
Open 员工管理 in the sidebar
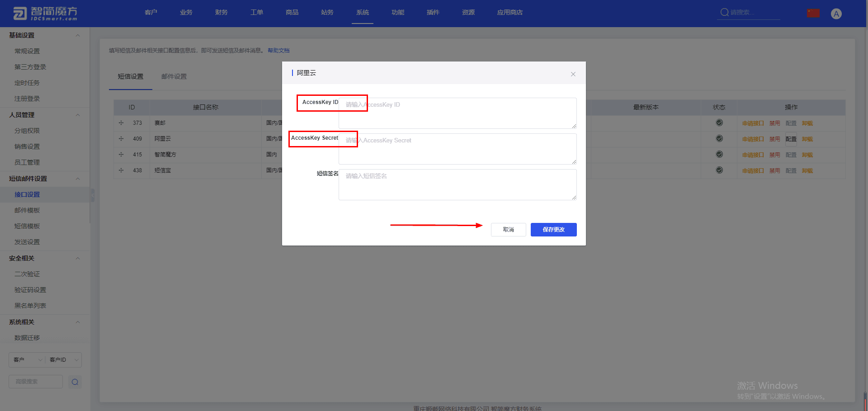tap(27, 162)
